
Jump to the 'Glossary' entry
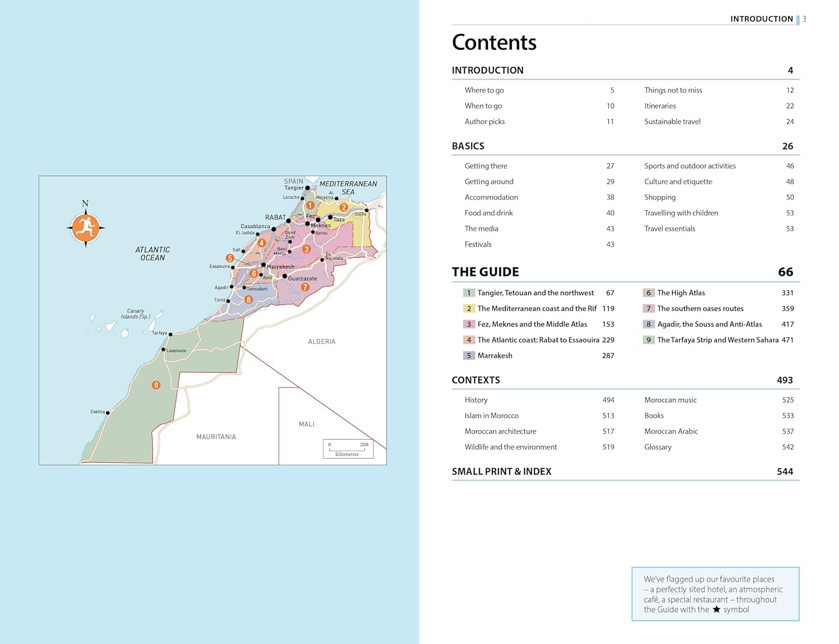coord(658,446)
